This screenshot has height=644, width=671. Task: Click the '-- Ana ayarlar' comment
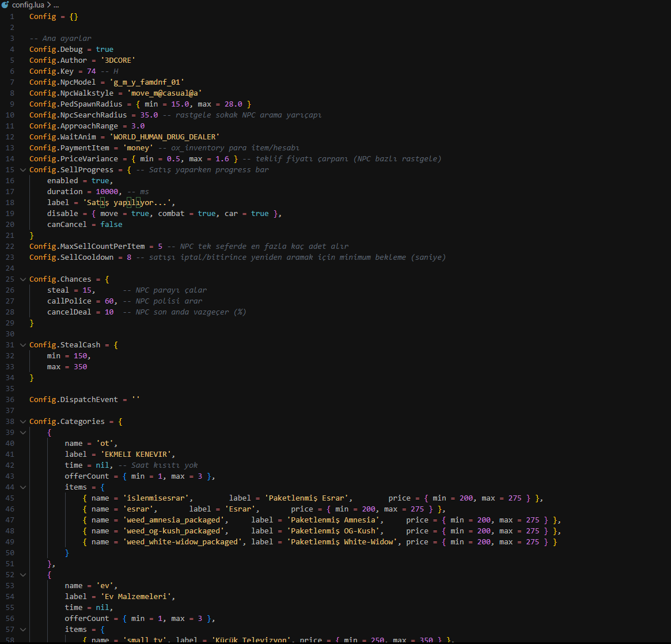[60, 39]
